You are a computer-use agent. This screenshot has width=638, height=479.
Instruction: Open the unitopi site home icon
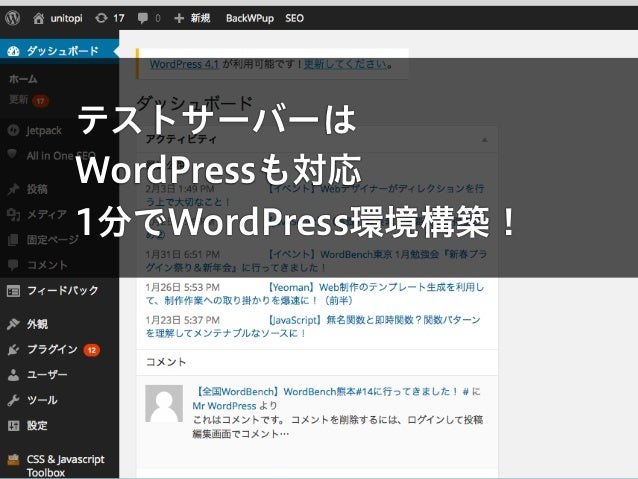[x=39, y=18]
